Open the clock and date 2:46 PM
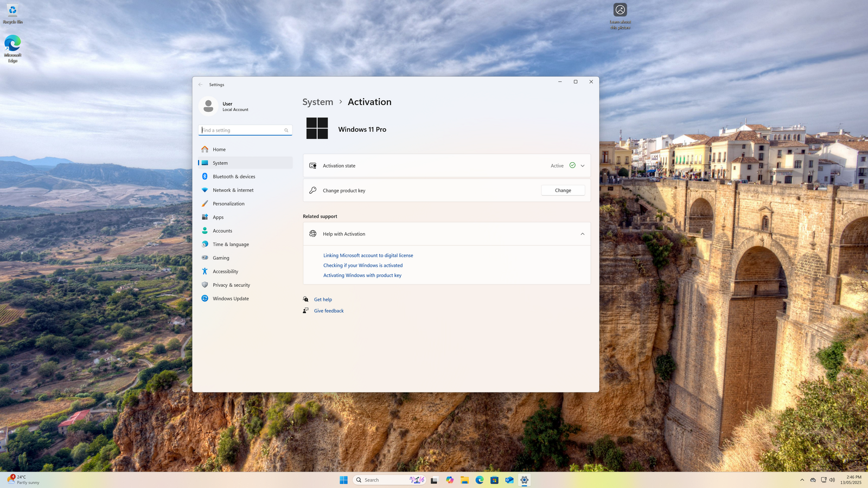The width and height of the screenshot is (868, 488). (x=851, y=480)
